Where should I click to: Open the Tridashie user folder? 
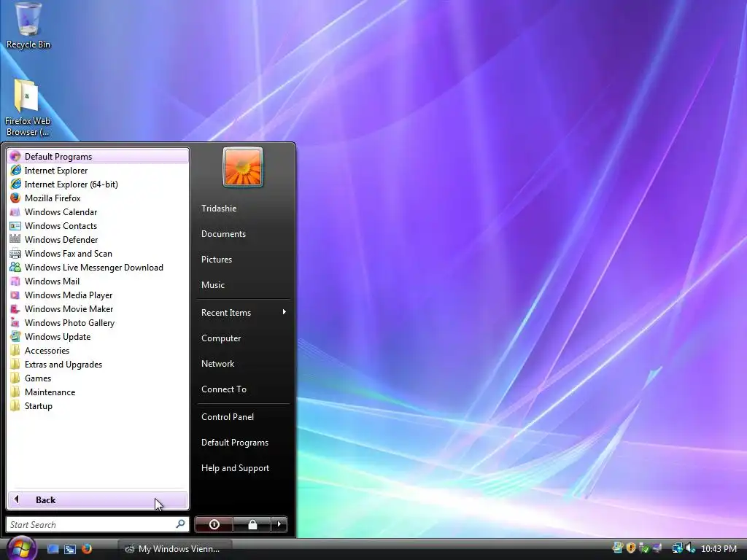point(243,208)
